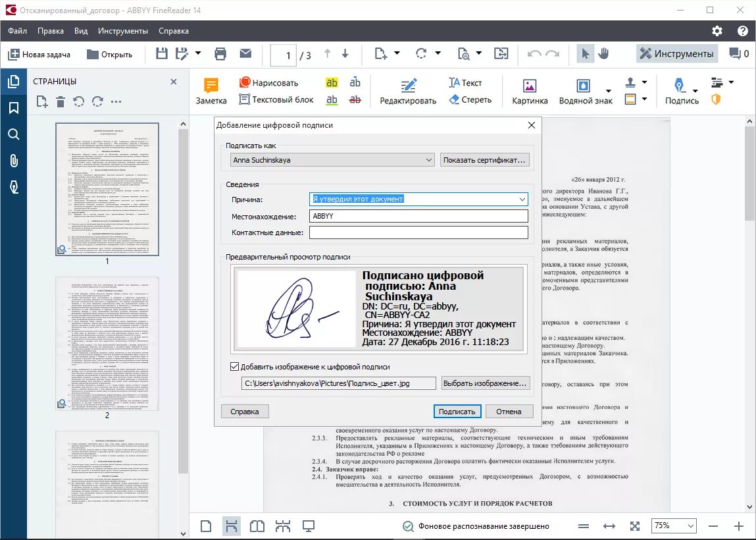Viewport: 756px width, 540px height.
Task: Click the save floppy disk icon
Action: (161, 53)
